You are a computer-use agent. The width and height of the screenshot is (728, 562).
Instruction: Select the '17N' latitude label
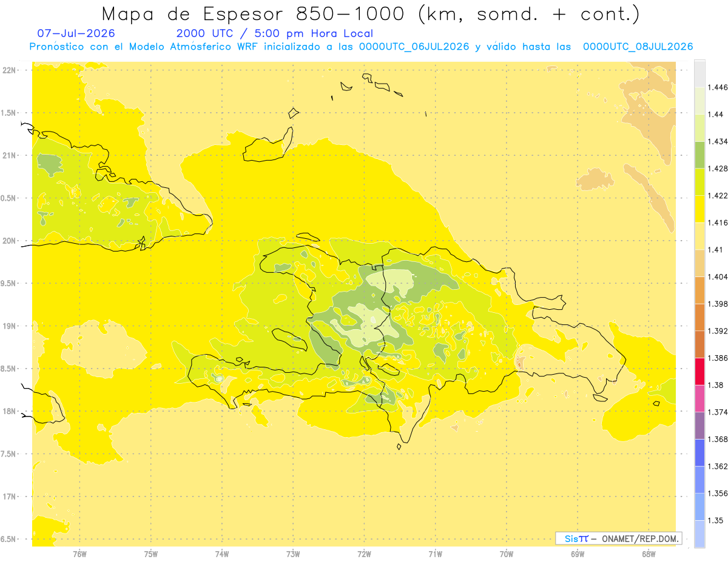[8, 497]
